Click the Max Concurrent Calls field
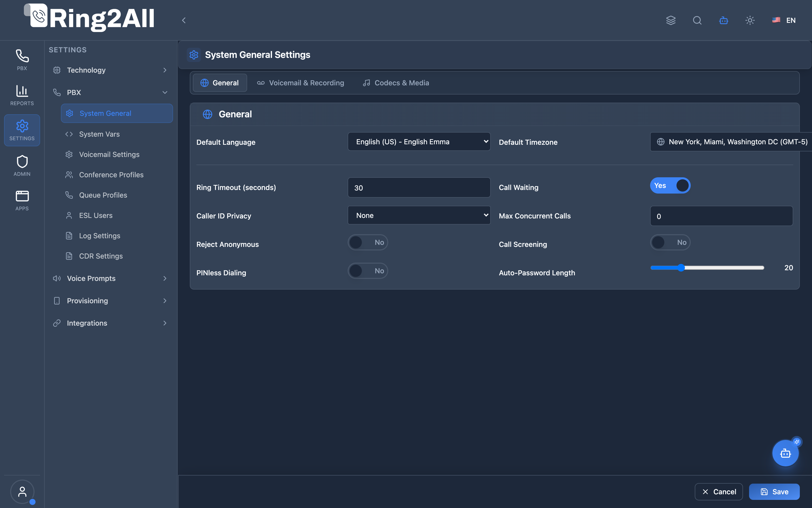 coord(721,216)
